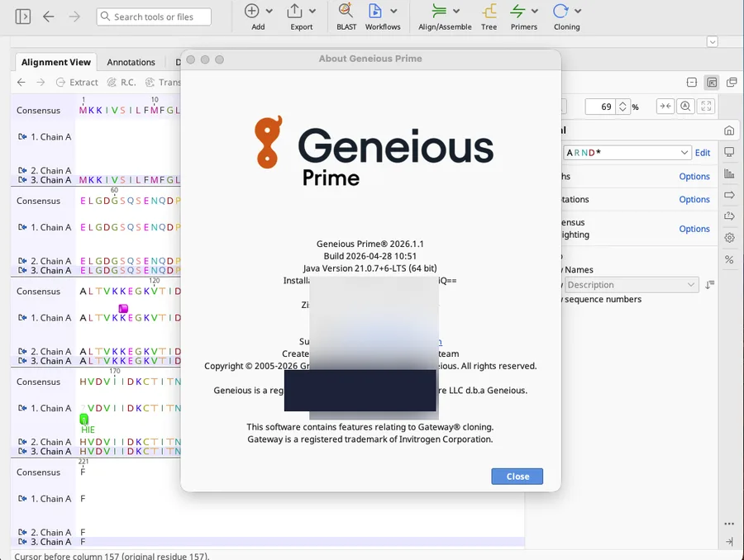This screenshot has height=560, width=744.
Task: Open the home general tab icon in side strip
Action: [729, 131]
